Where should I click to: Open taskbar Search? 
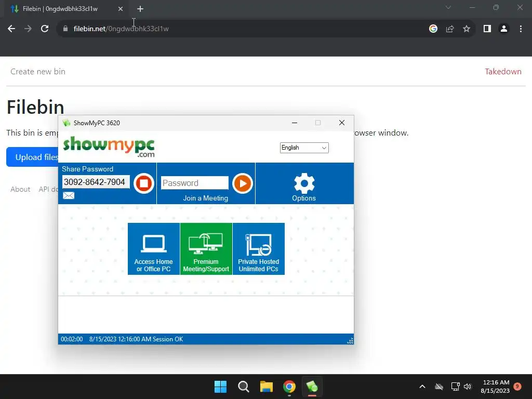244,387
